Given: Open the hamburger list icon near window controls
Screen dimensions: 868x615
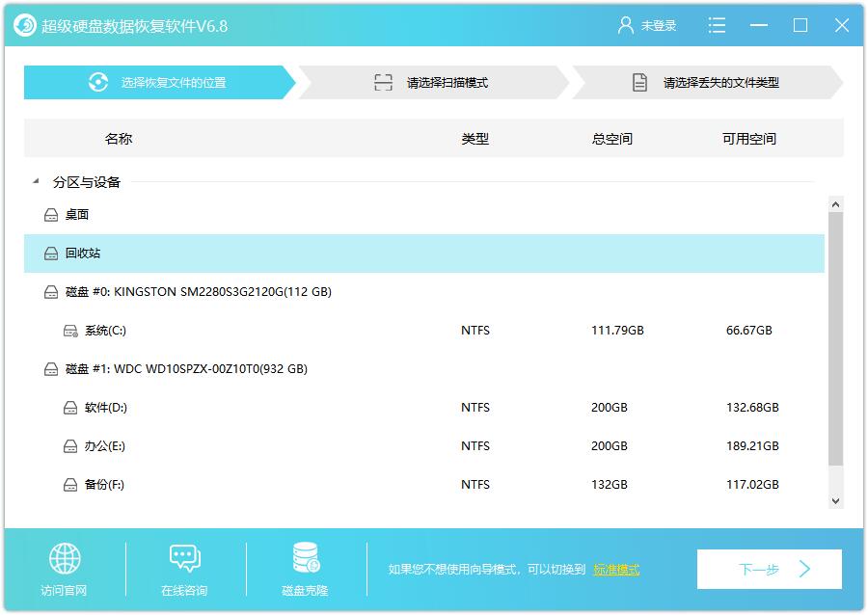Looking at the screenshot, I should (x=717, y=25).
